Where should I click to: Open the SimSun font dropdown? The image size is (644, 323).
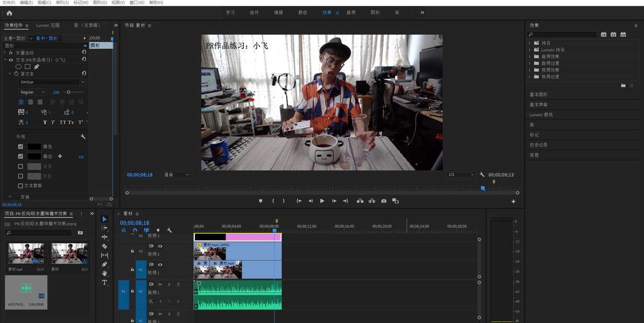(x=52, y=82)
